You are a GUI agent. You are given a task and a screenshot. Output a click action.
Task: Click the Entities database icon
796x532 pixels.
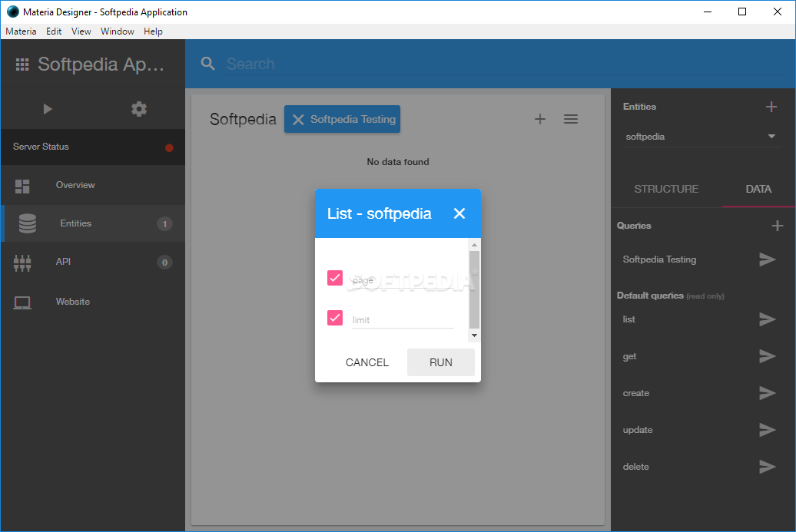pos(28,223)
